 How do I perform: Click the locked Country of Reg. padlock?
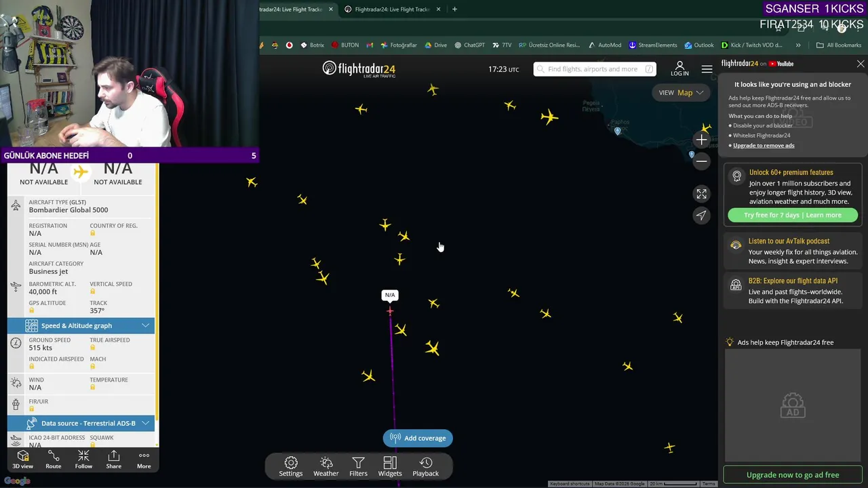(93, 233)
